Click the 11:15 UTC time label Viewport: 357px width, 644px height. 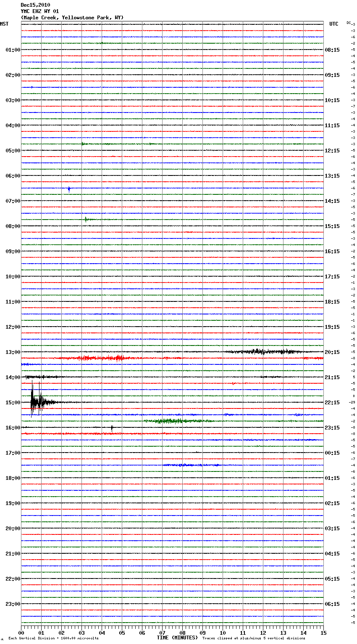pos(332,126)
